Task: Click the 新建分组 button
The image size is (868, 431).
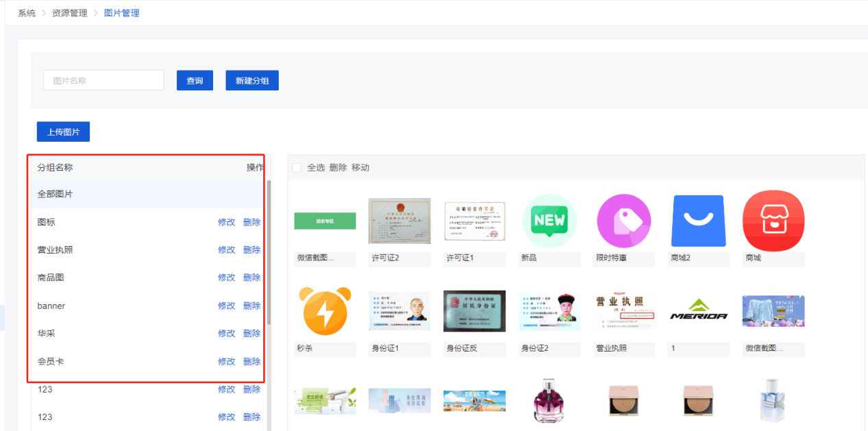Action: click(x=252, y=80)
